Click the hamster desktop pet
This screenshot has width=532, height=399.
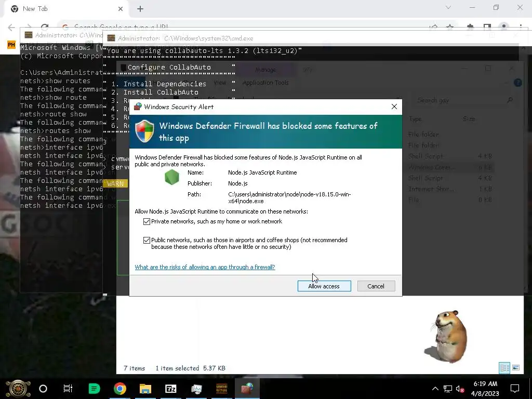click(x=448, y=336)
